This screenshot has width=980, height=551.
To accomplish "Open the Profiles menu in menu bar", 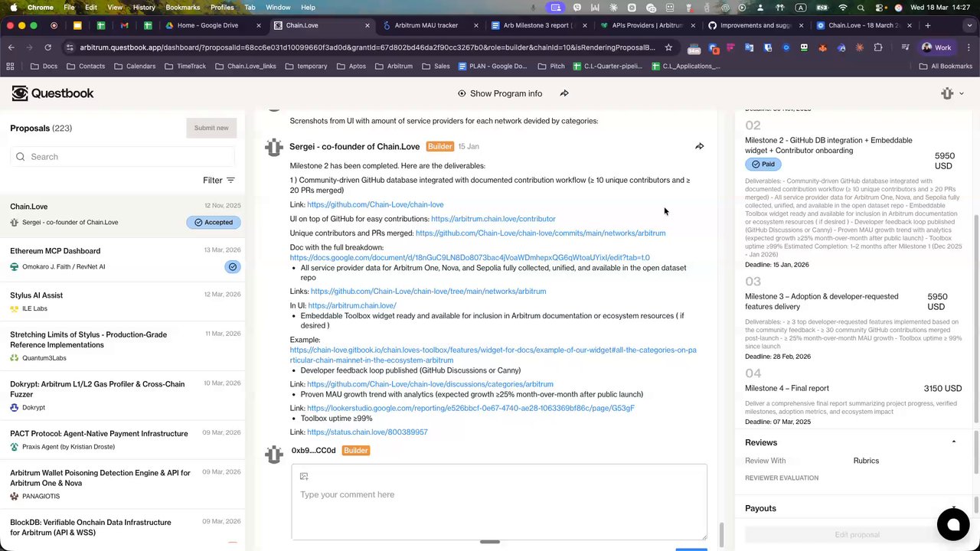I will pos(222,8).
